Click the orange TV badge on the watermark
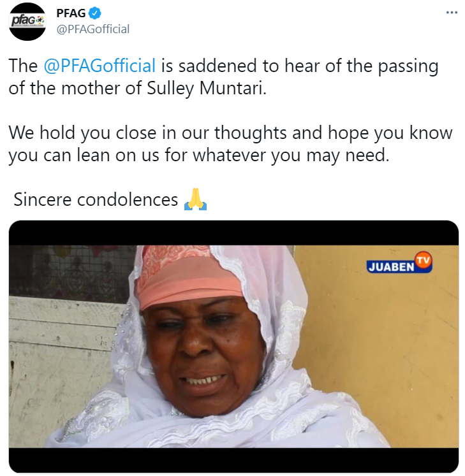This screenshot has height=476, width=465. click(424, 261)
